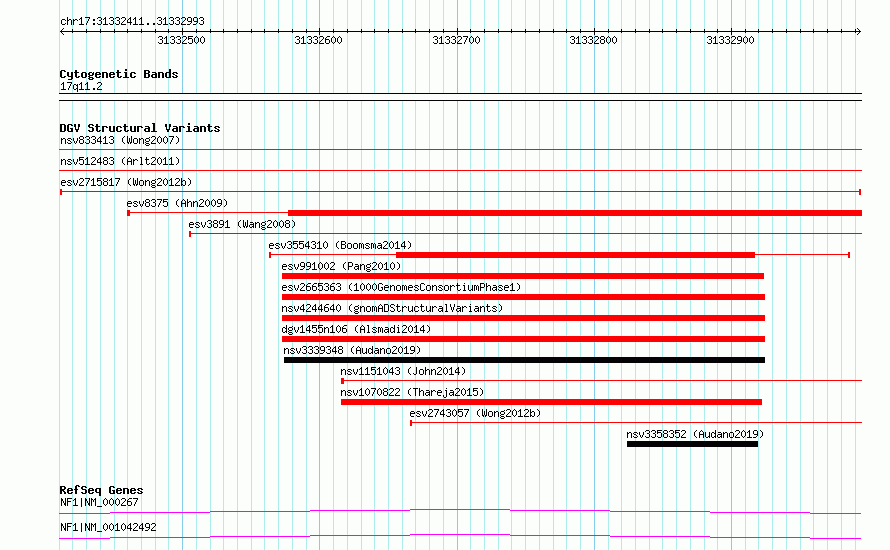Screen dimensions: 890x550
Task: Click the red bar under dgv1455n106
Action: pyautogui.click(x=523, y=339)
